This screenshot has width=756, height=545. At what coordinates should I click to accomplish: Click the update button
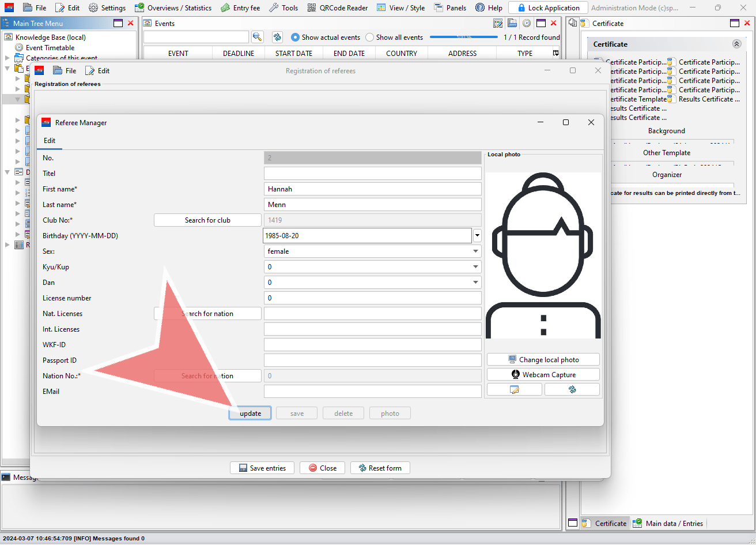(x=250, y=413)
